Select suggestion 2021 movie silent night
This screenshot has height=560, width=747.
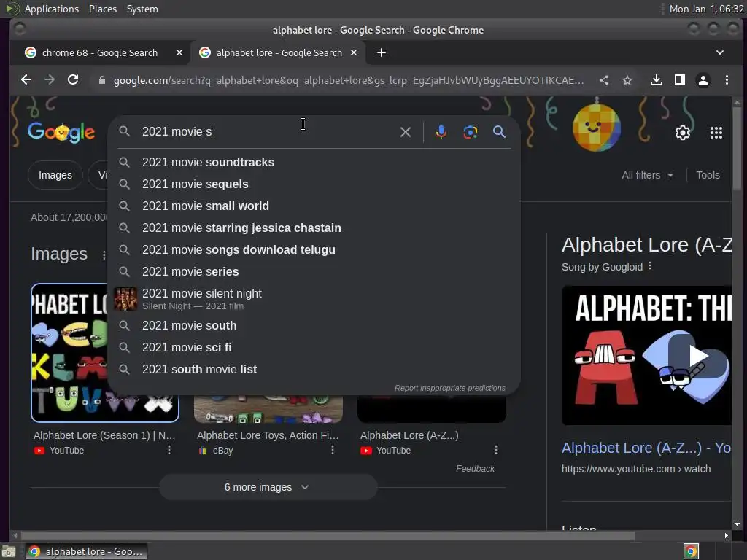click(x=314, y=299)
